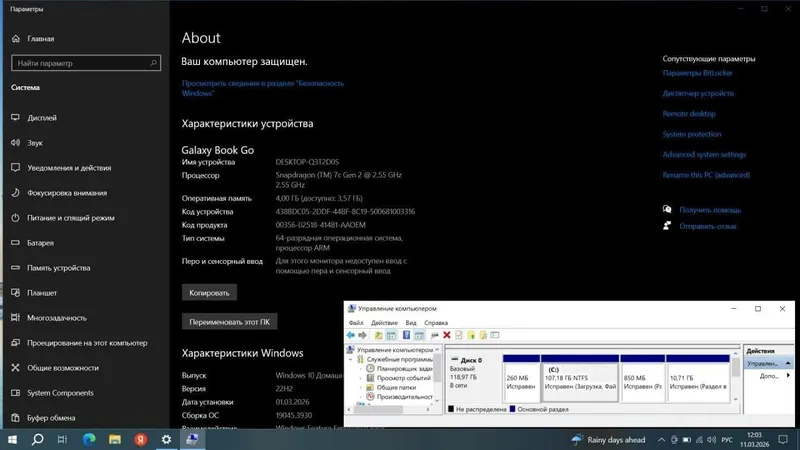Open the System protection link
Screen dimensions: 800x450
click(x=692, y=134)
